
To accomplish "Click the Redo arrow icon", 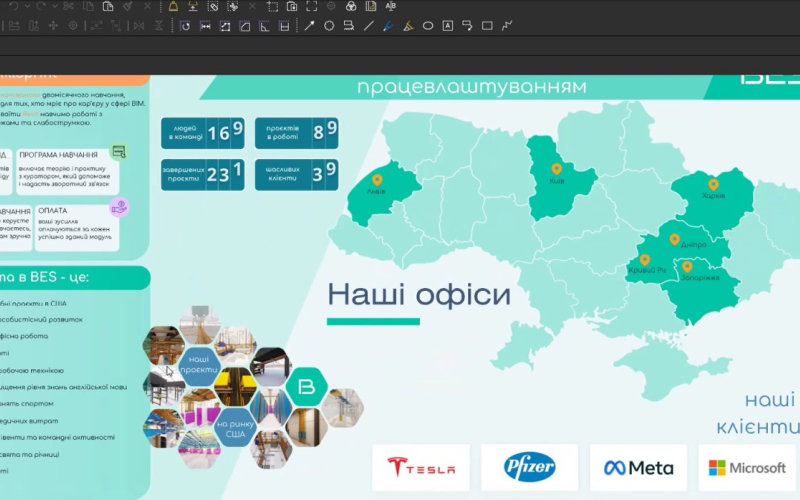I will tap(41, 6).
